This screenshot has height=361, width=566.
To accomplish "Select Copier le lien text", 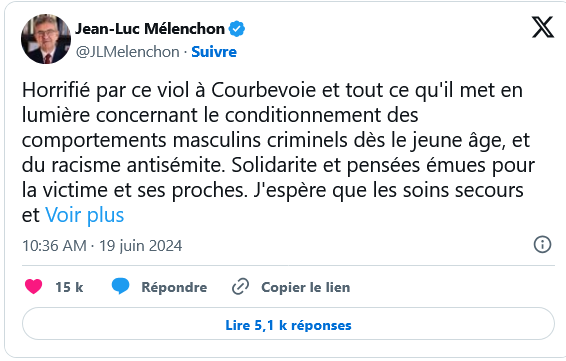I will click(x=305, y=287).
